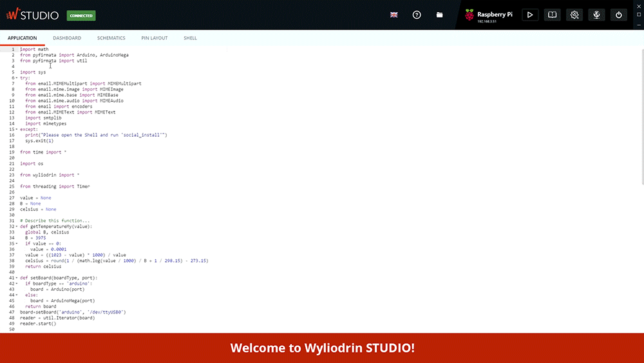Open the PIN LAYOUT tab
The width and height of the screenshot is (644, 363).
pyautogui.click(x=155, y=38)
